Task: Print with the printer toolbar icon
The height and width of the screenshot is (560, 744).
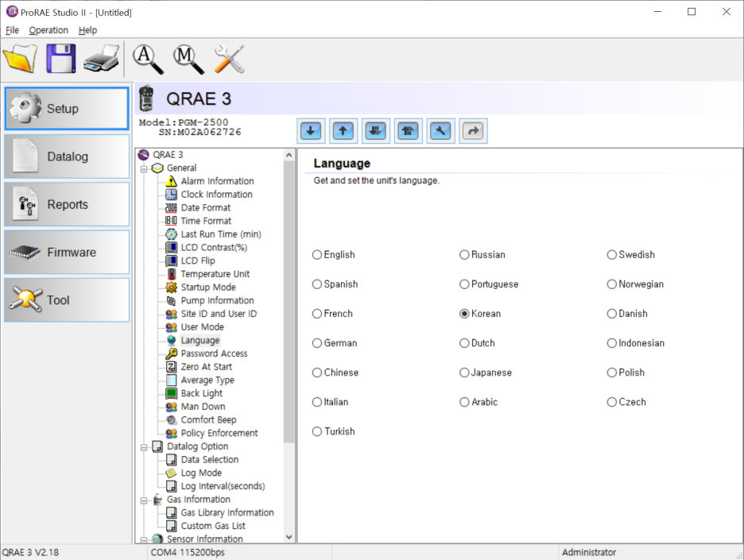Action: pos(102,58)
